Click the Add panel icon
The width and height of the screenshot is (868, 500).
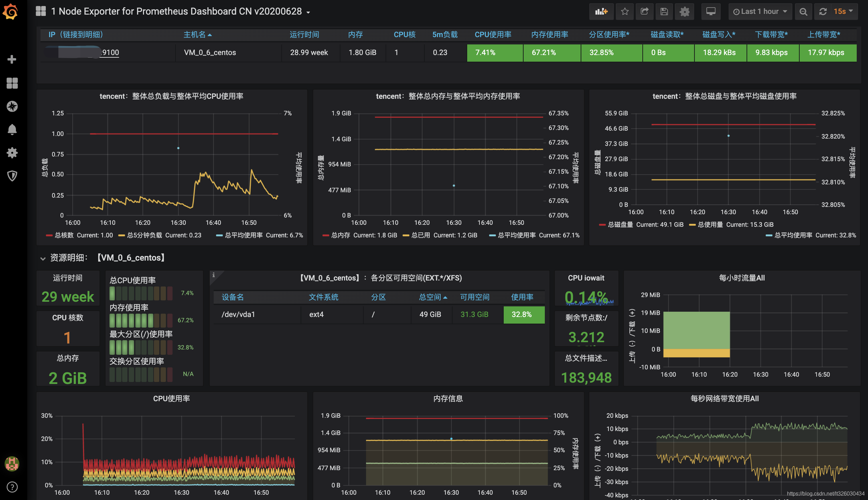pyautogui.click(x=601, y=11)
